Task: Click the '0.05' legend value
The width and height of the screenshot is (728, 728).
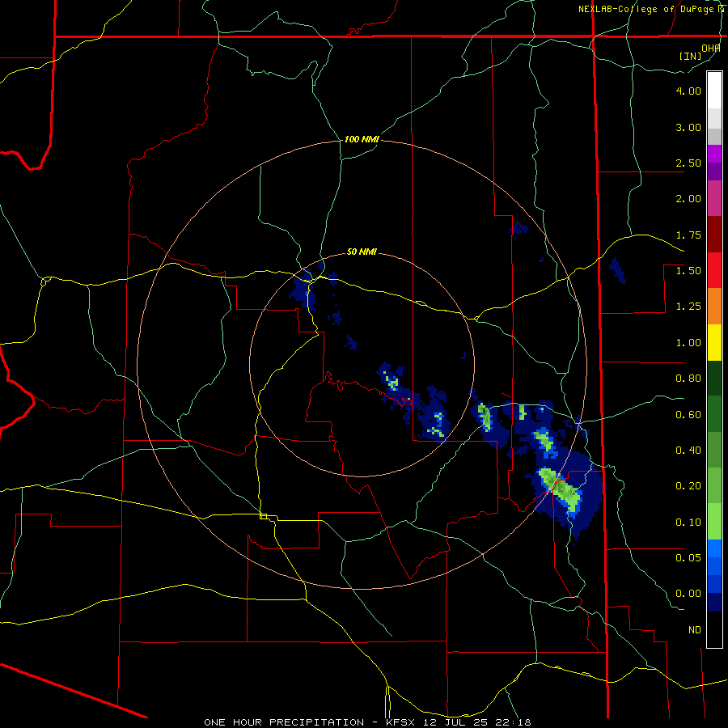Action: (x=688, y=557)
